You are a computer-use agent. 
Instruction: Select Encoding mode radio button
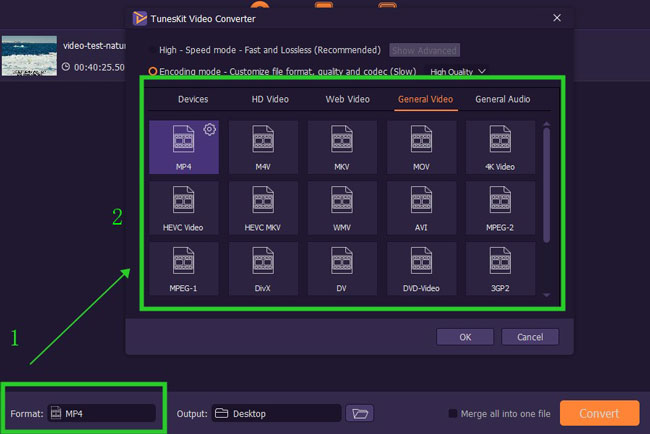153,71
